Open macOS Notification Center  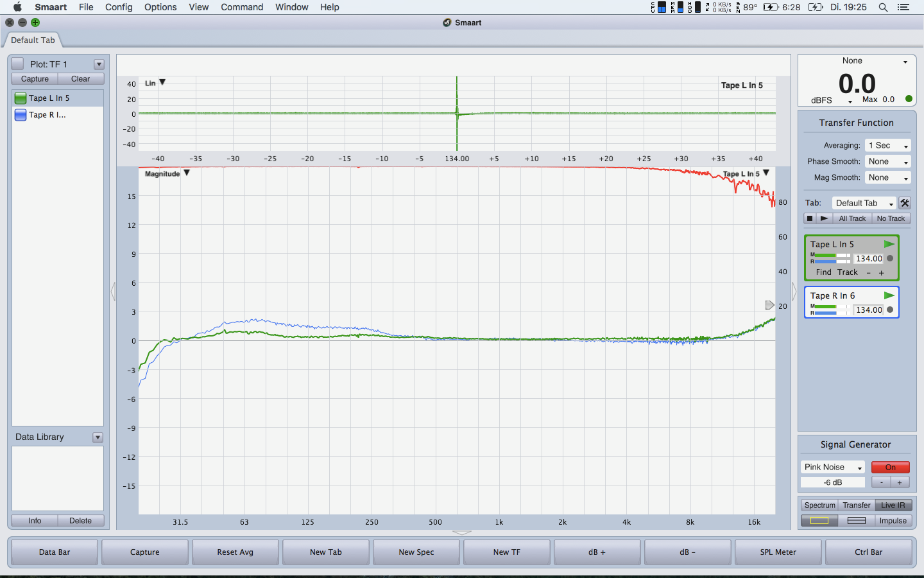tap(903, 7)
